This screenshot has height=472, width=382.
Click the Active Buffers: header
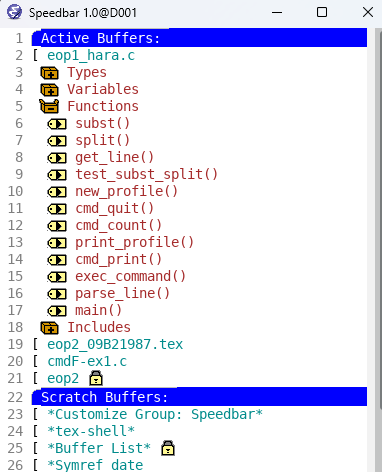click(199, 38)
